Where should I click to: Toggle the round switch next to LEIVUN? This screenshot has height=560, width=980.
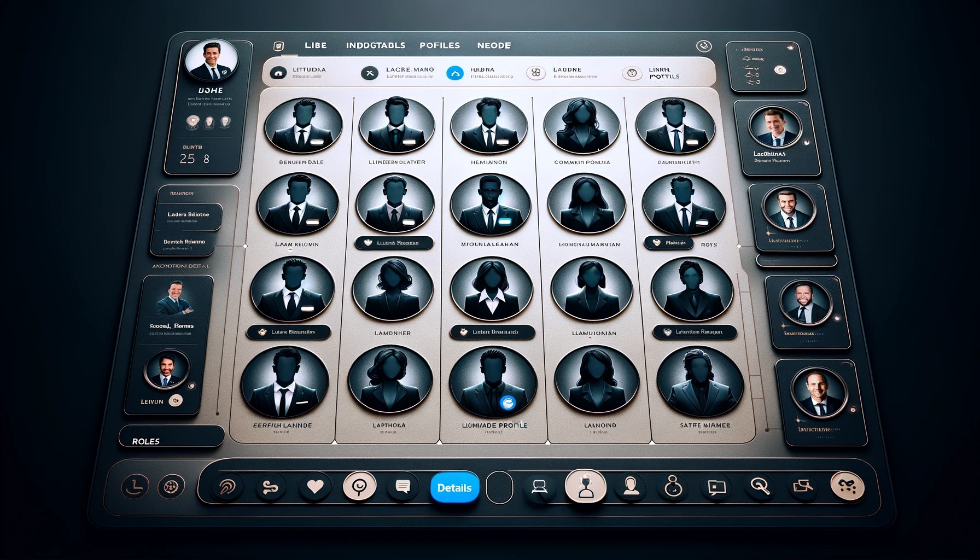[175, 401]
